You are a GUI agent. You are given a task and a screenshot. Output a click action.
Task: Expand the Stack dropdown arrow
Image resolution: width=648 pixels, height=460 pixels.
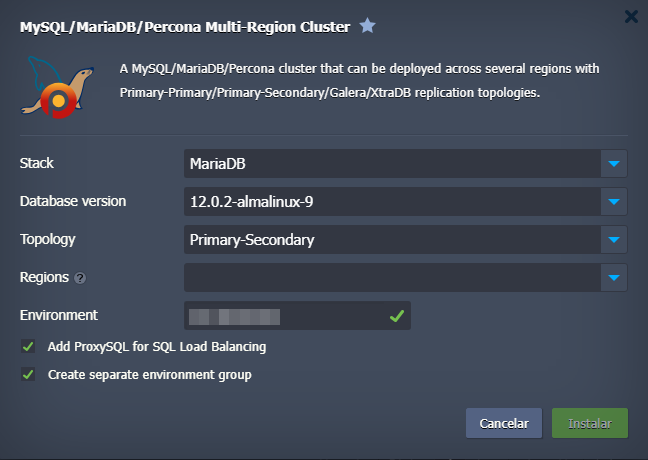click(x=615, y=163)
